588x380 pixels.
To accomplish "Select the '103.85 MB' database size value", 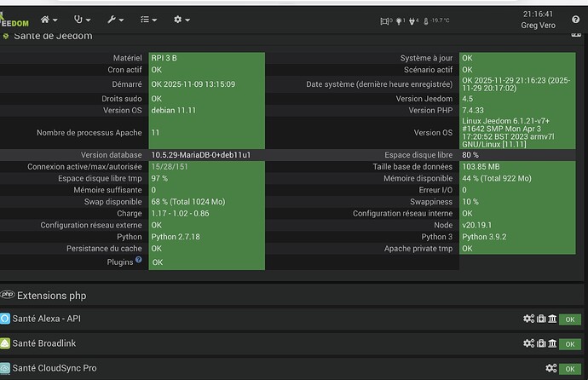I will tap(481, 167).
